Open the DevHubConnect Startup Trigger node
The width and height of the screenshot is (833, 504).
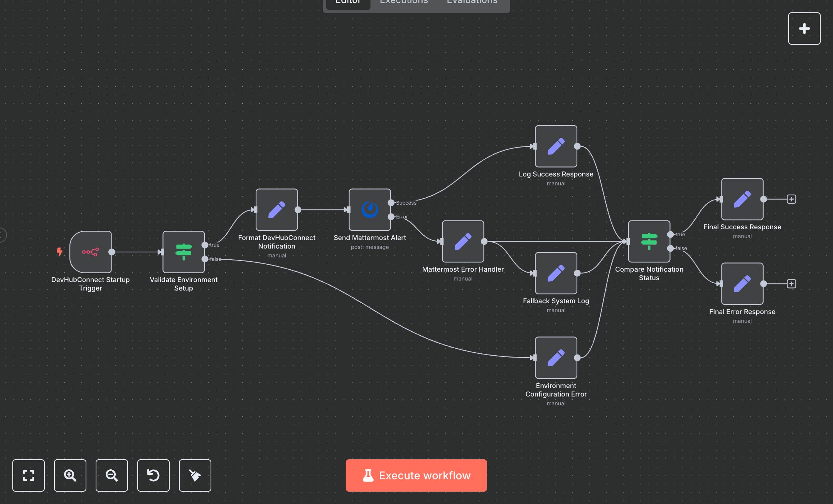[x=90, y=252]
